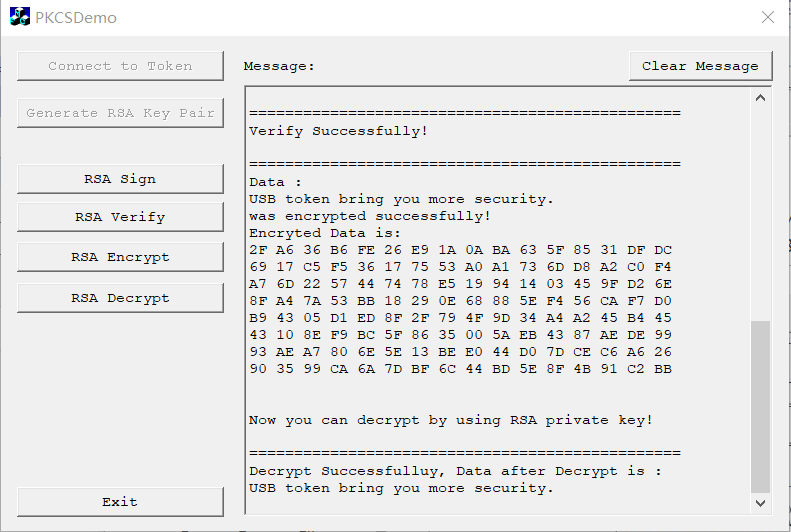Click the disabled Generate RSA Key Pair button
This screenshot has height=532, width=791.
pos(120,113)
